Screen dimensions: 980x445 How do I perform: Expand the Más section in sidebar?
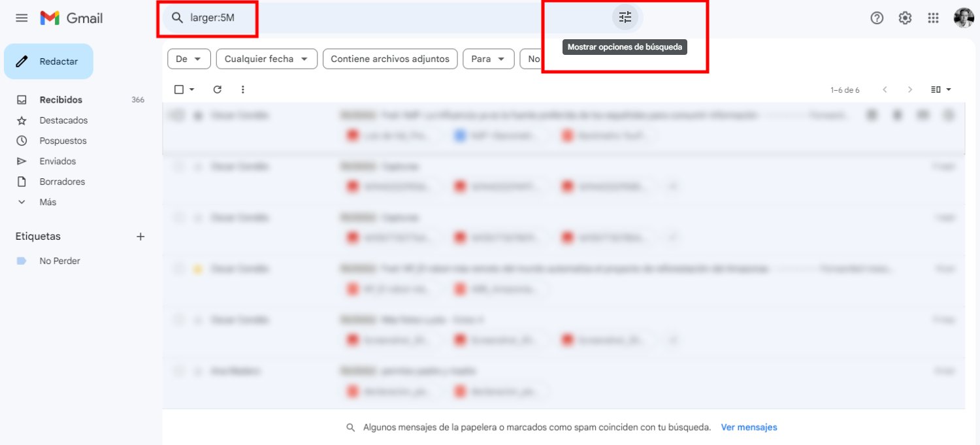point(48,202)
